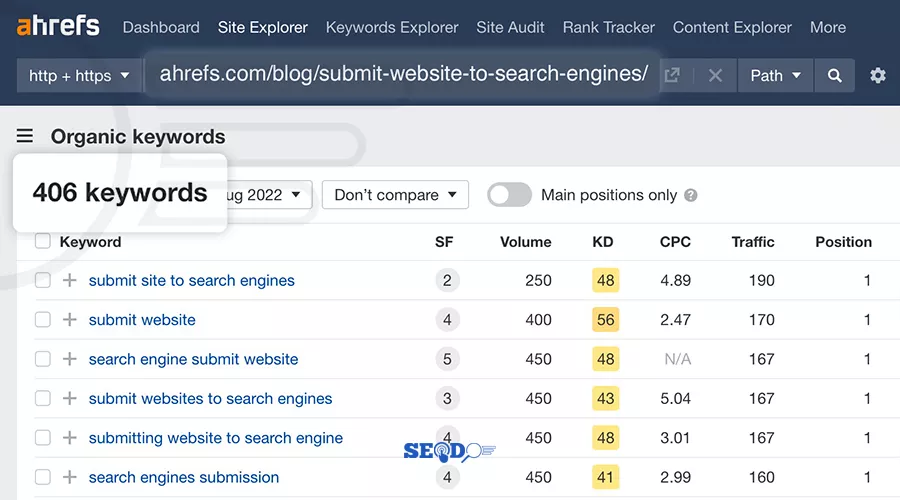Click KD badge 41 for search engines submission
The image size is (900, 500).
606,476
